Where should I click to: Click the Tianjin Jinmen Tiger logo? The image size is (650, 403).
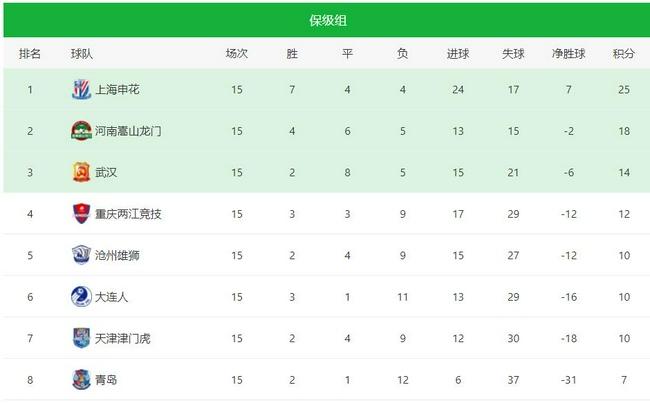80,338
